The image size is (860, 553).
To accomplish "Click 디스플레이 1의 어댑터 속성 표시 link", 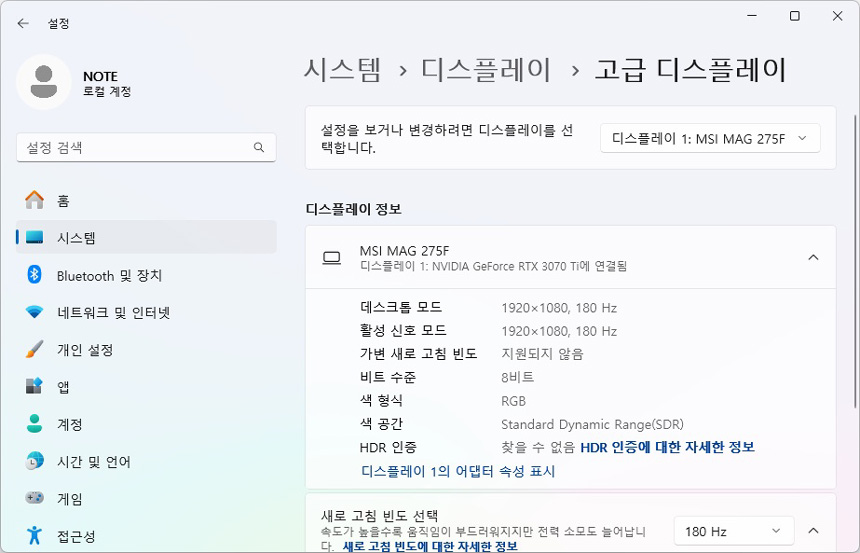I will (458, 471).
